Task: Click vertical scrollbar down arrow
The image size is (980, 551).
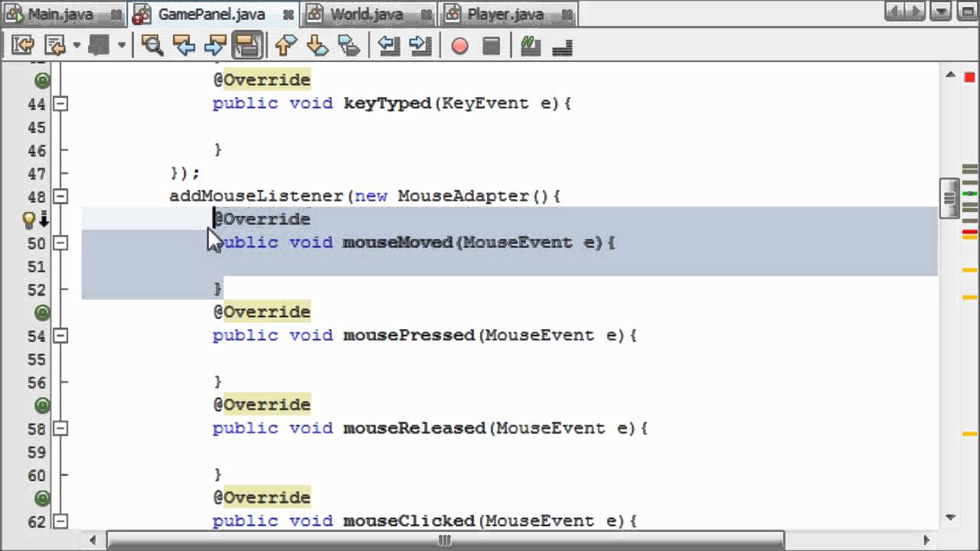Action: coord(949,517)
